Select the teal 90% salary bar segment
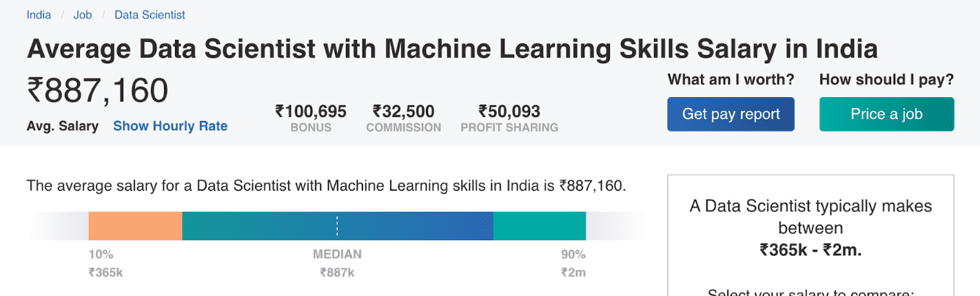Viewport: 980px width, 296px height. 540,226
